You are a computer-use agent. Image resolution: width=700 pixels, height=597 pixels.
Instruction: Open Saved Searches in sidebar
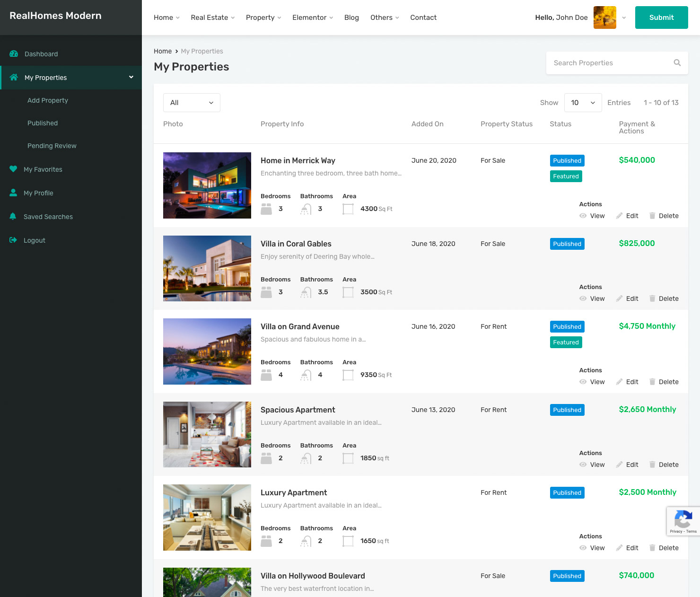[48, 217]
